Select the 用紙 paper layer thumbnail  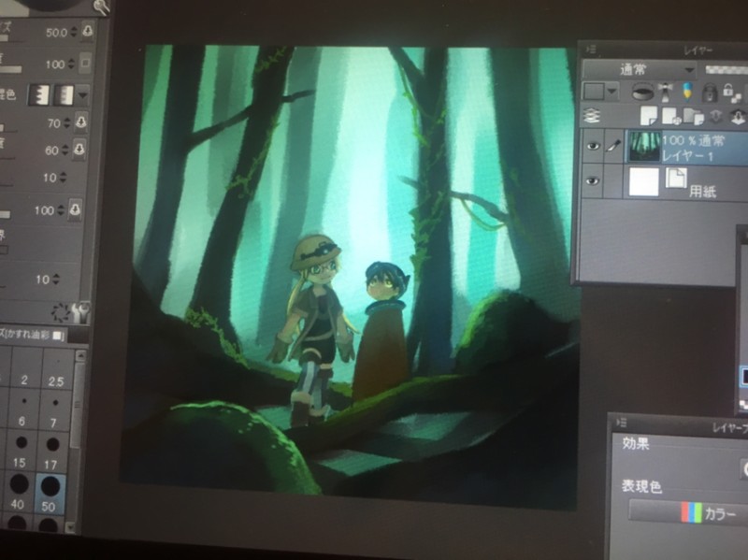tap(644, 181)
